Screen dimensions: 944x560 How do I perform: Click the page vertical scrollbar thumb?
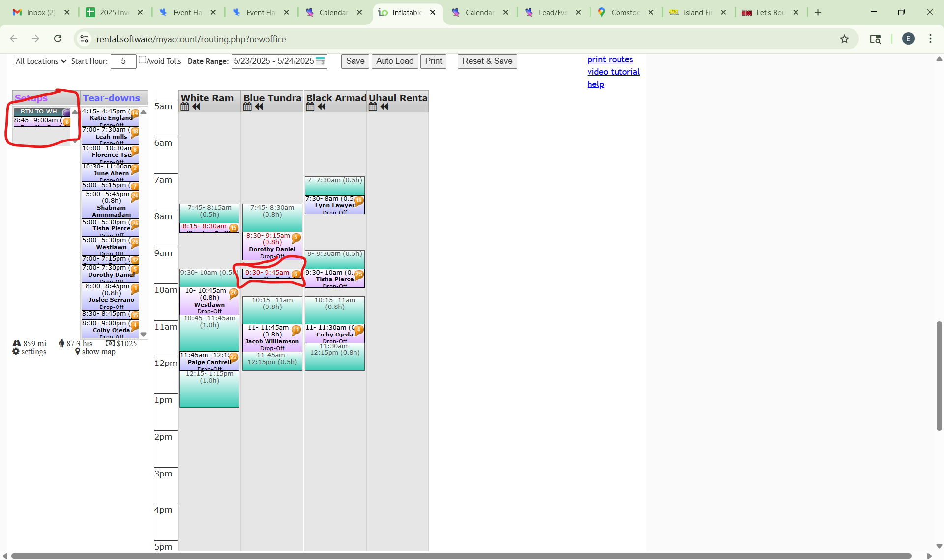pyautogui.click(x=939, y=376)
